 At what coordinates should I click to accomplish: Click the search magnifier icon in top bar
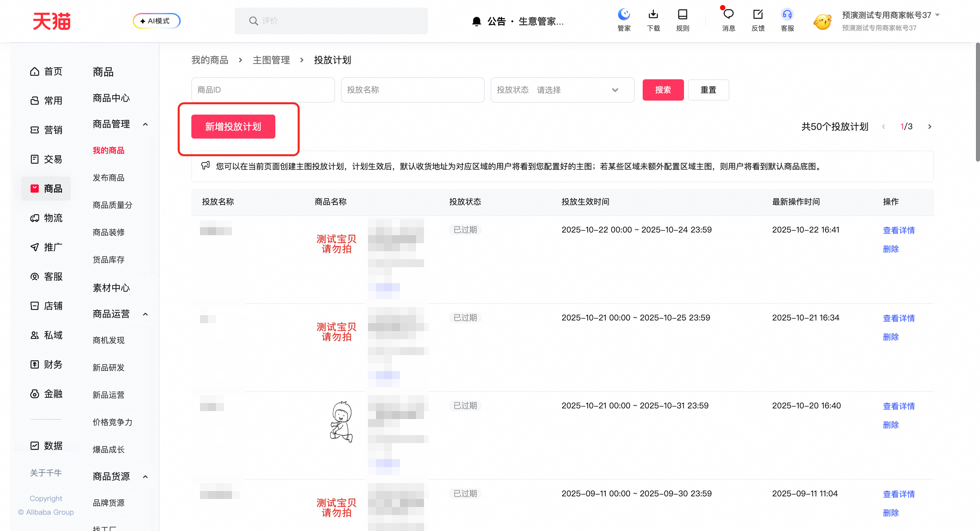(253, 21)
